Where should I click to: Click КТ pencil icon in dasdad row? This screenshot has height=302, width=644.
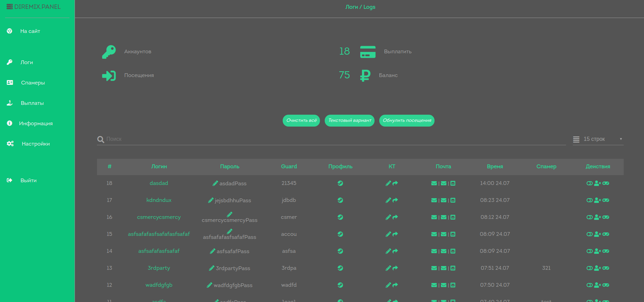tap(388, 183)
